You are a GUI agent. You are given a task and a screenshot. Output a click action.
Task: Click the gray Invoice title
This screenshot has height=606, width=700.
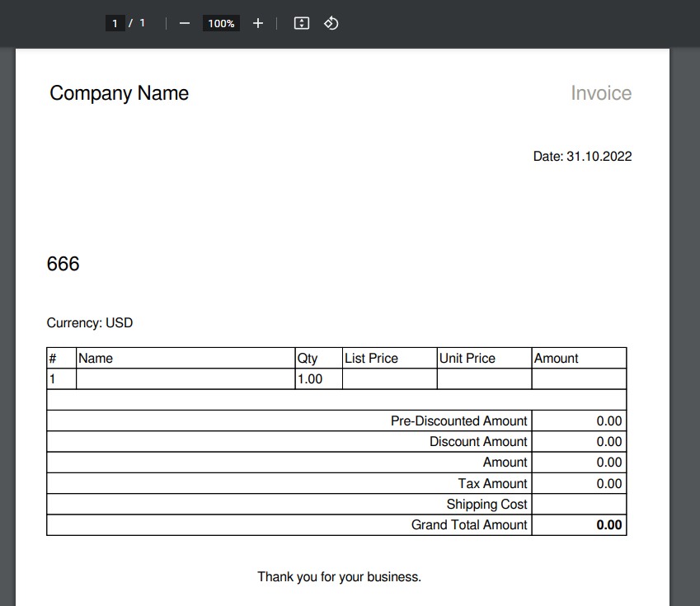(x=601, y=93)
